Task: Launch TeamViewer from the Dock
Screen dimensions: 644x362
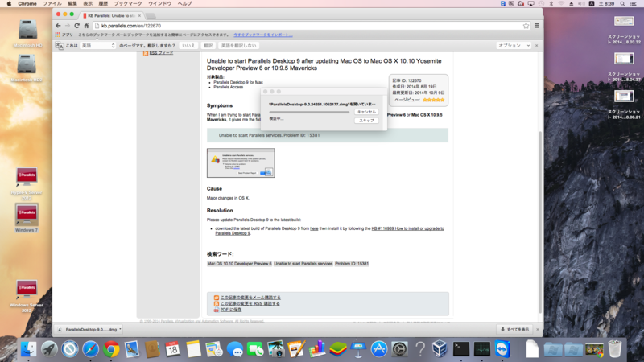Action: coord(502,349)
